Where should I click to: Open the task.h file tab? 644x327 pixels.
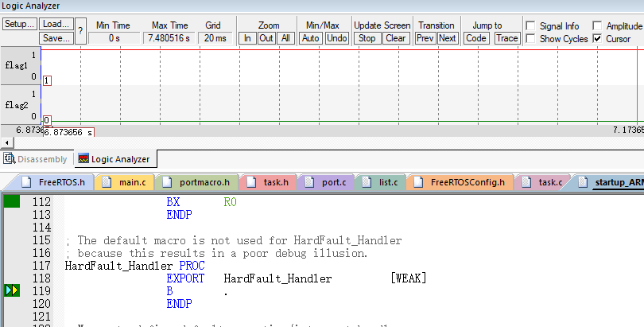pos(268,182)
